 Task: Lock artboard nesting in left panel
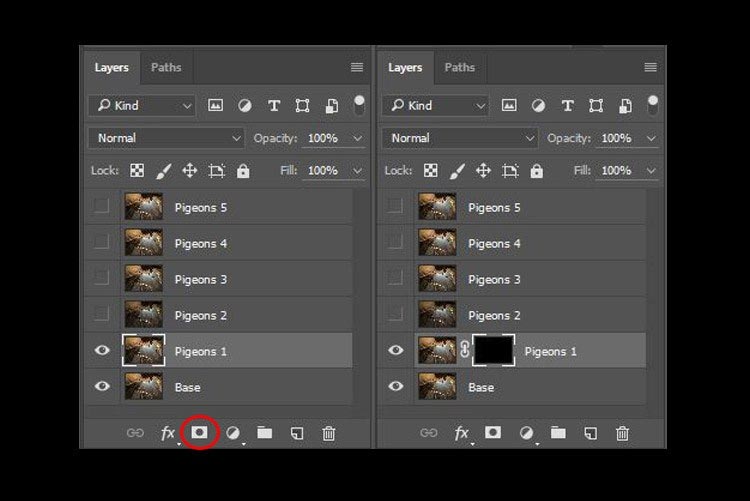pos(216,170)
